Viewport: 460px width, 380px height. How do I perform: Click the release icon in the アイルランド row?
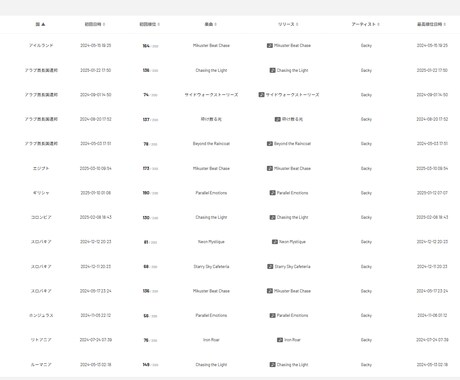(x=270, y=45)
